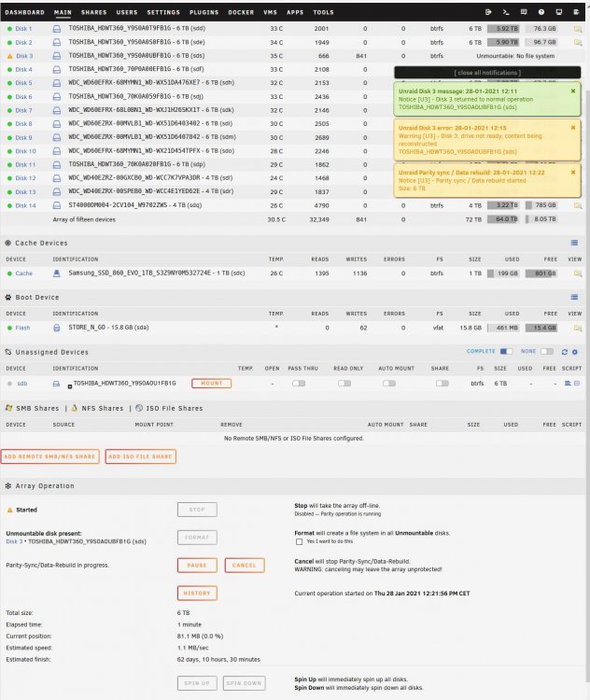Click the Spin Down button
The height and width of the screenshot is (700, 590).
[244, 683]
